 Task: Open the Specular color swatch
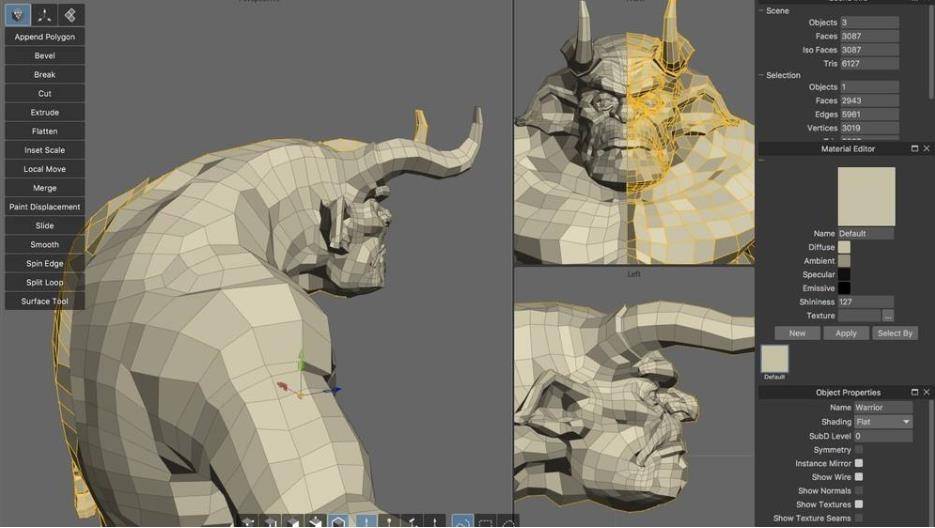click(x=844, y=274)
